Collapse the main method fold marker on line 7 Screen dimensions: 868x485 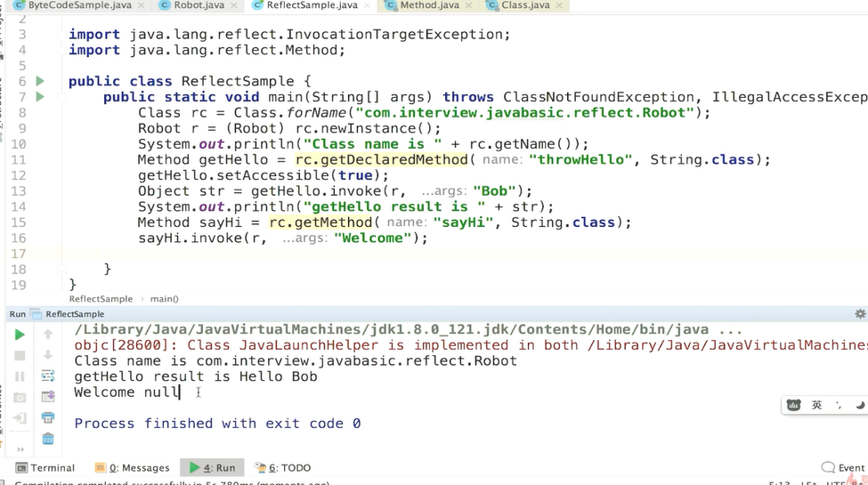61,97
